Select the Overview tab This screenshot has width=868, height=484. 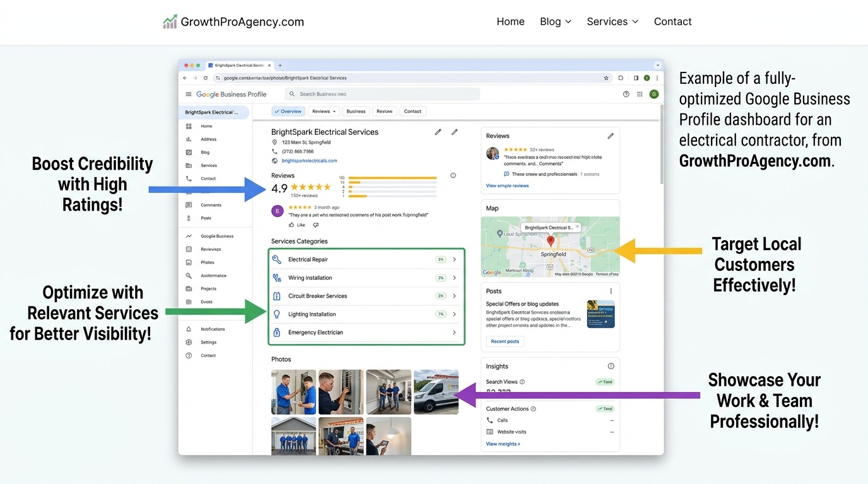tap(288, 112)
